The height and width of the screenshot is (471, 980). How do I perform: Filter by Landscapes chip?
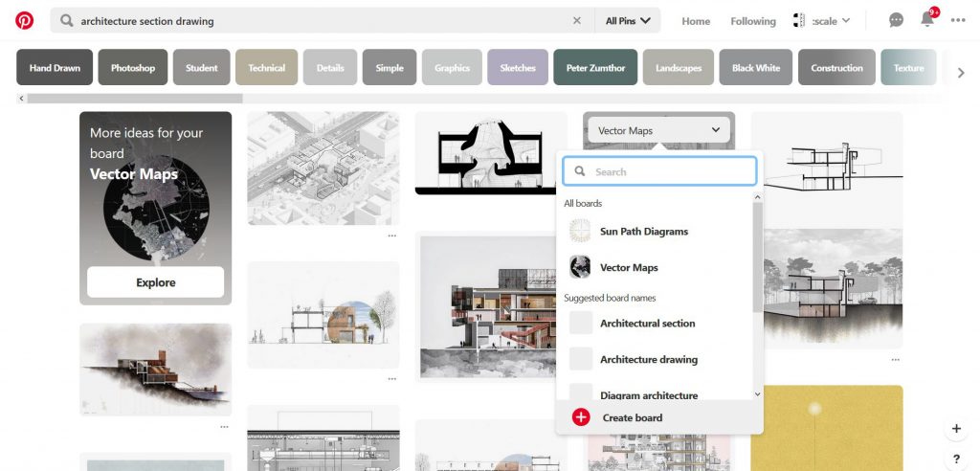pos(679,68)
